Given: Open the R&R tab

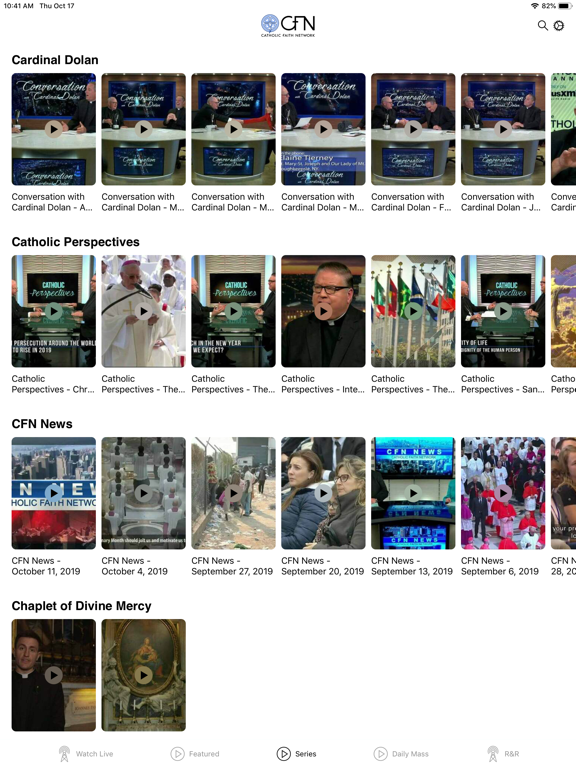Looking at the screenshot, I should [x=503, y=753].
